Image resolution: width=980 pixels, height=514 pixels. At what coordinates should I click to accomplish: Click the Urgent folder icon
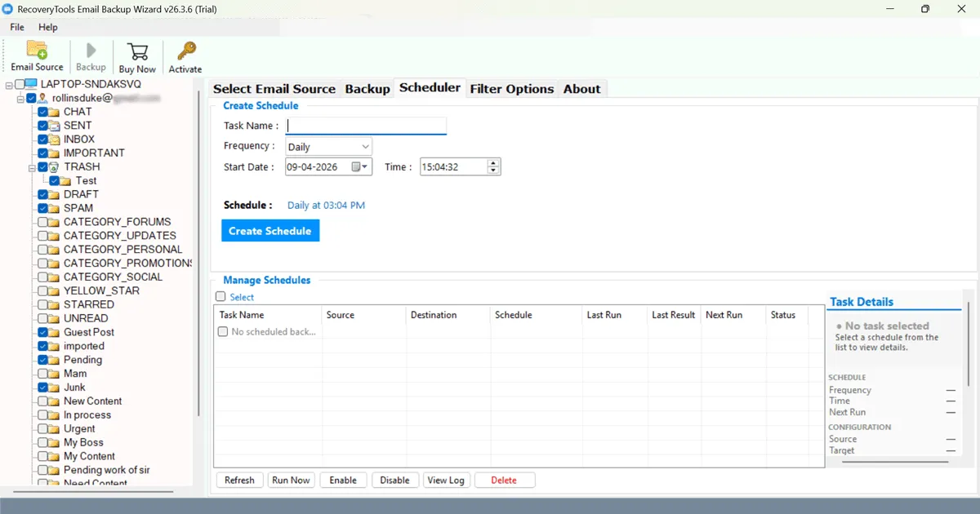point(56,429)
